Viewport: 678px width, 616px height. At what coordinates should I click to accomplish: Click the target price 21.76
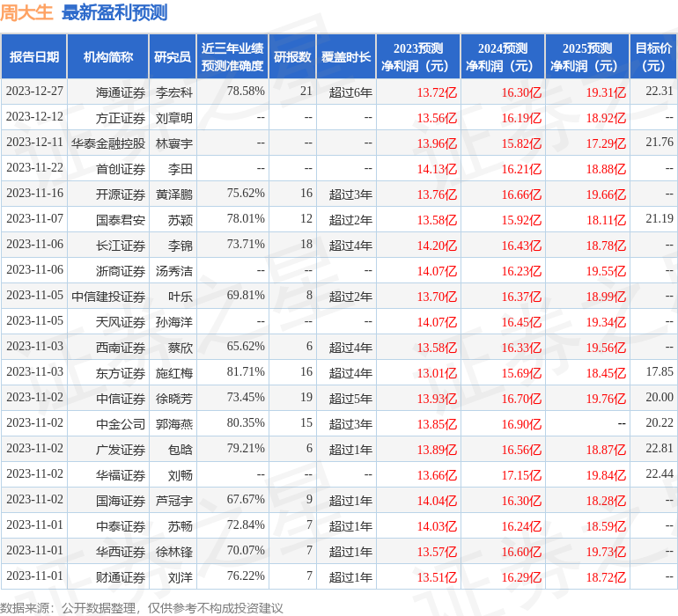click(660, 142)
